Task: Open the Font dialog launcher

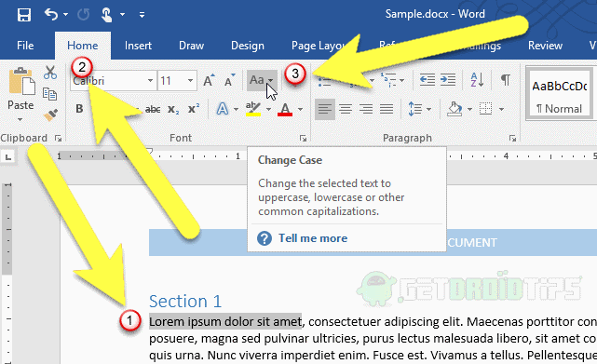Action: pos(303,138)
